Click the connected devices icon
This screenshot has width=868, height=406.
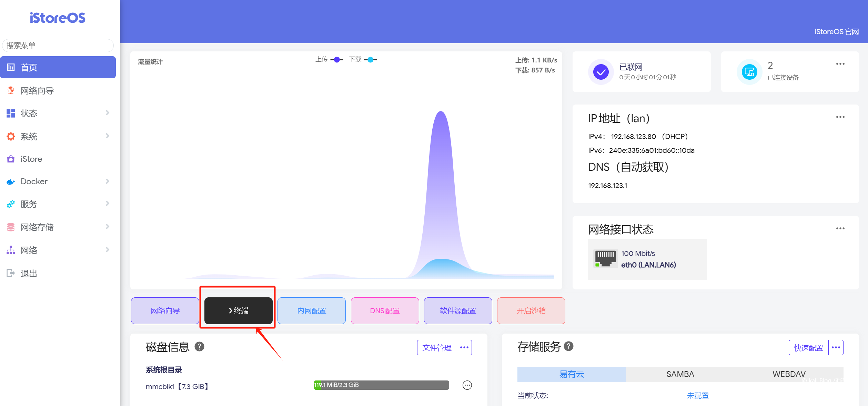[749, 72]
